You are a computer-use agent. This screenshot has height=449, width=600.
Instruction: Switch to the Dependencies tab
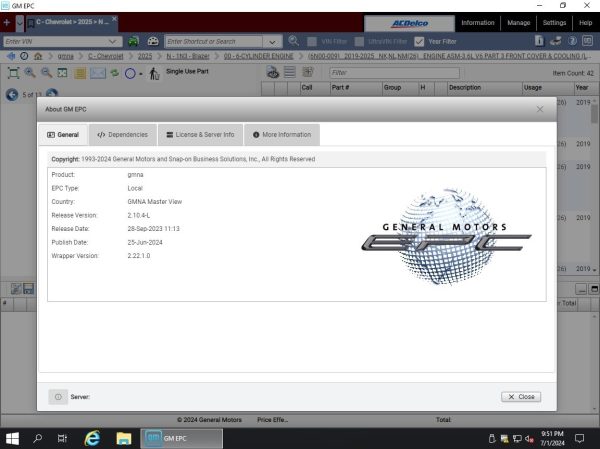pos(123,135)
